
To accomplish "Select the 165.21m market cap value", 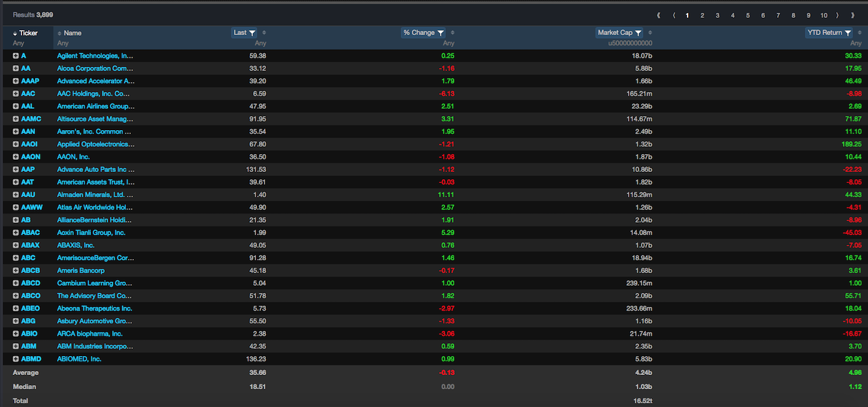I will coord(640,94).
